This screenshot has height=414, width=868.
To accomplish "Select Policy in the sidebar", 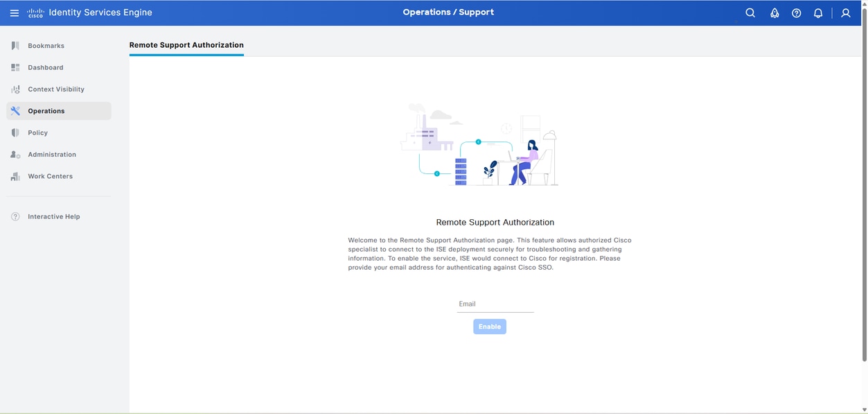I will [37, 132].
